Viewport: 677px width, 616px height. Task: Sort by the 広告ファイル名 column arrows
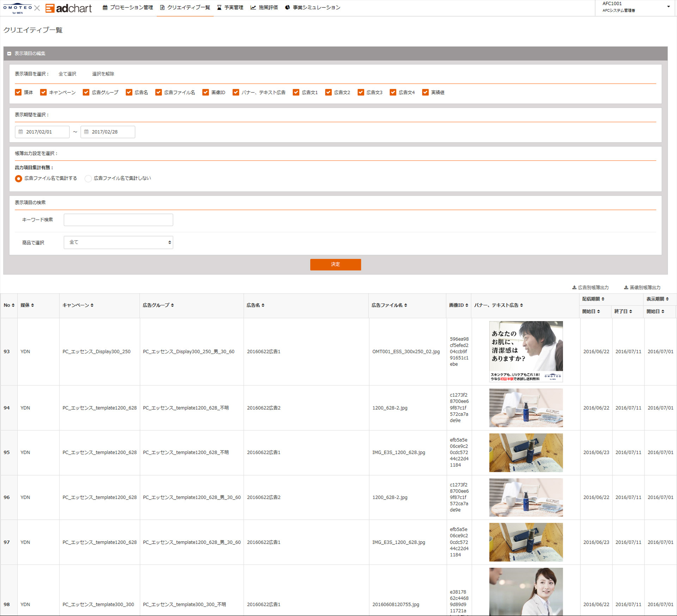coord(405,306)
